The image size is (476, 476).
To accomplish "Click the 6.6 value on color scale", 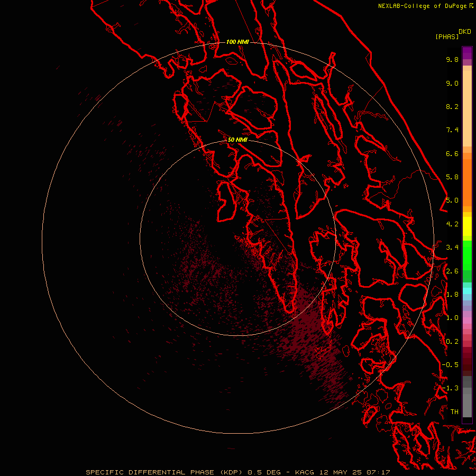I will (452, 153).
